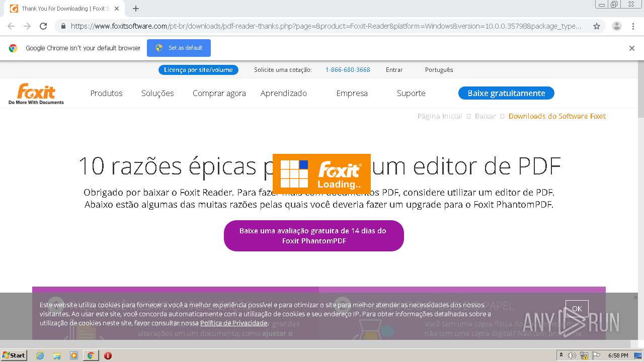Open the Comprar agora menu
The width and height of the screenshot is (644, 362).
(x=219, y=93)
